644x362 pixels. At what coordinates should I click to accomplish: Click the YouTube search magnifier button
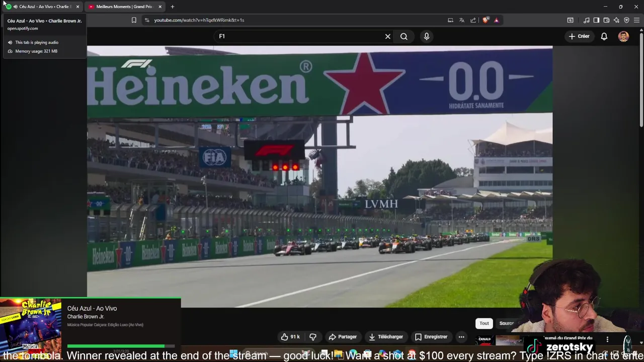[404, 36]
